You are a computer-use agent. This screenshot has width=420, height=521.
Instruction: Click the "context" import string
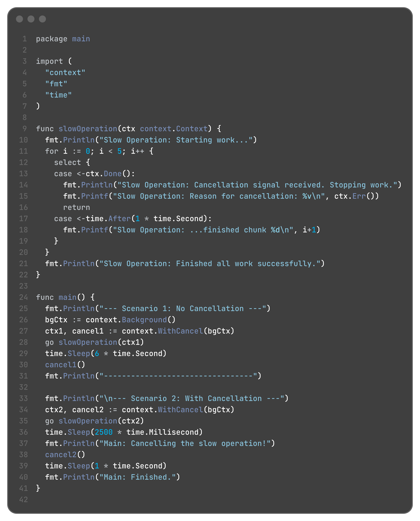pos(65,72)
